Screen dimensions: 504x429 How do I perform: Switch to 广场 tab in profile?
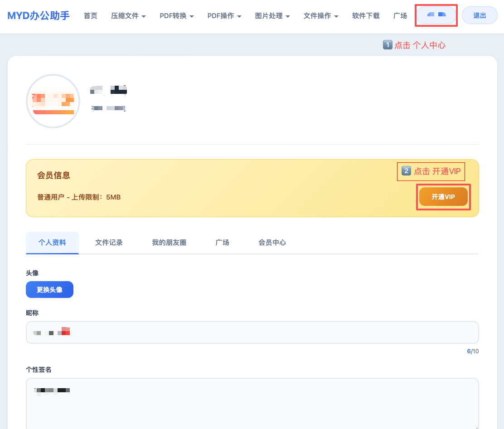coord(223,243)
